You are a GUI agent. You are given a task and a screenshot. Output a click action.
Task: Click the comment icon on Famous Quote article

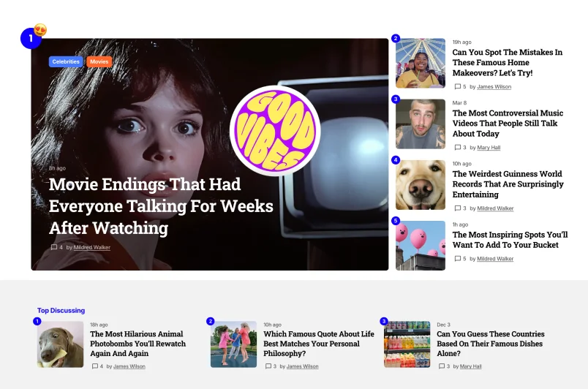[x=268, y=366]
